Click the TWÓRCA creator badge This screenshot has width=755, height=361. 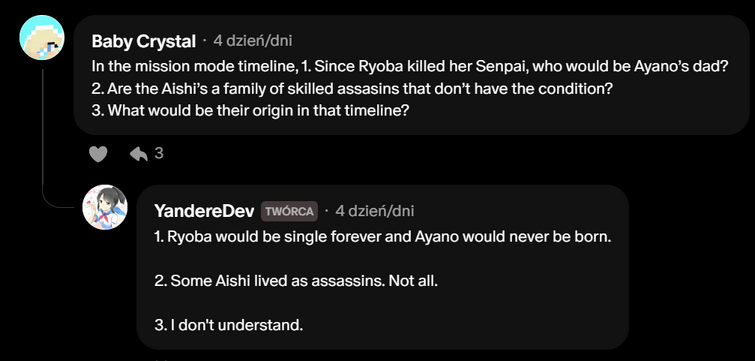tap(289, 211)
